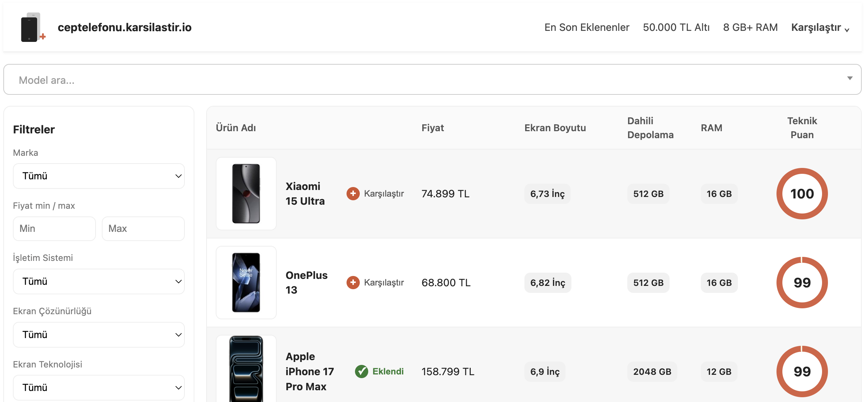Open the OnePlus 13 product image

pos(246,283)
